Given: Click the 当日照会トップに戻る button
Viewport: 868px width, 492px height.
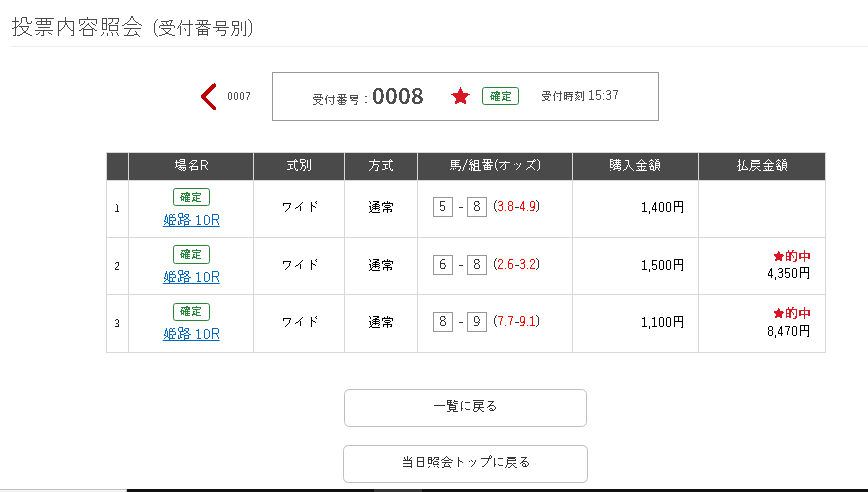Looking at the screenshot, I should pyautogui.click(x=465, y=464).
